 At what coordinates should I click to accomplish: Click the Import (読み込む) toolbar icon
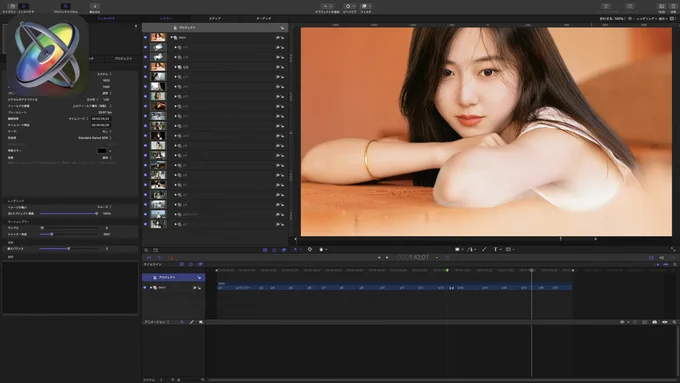pyautogui.click(x=95, y=7)
